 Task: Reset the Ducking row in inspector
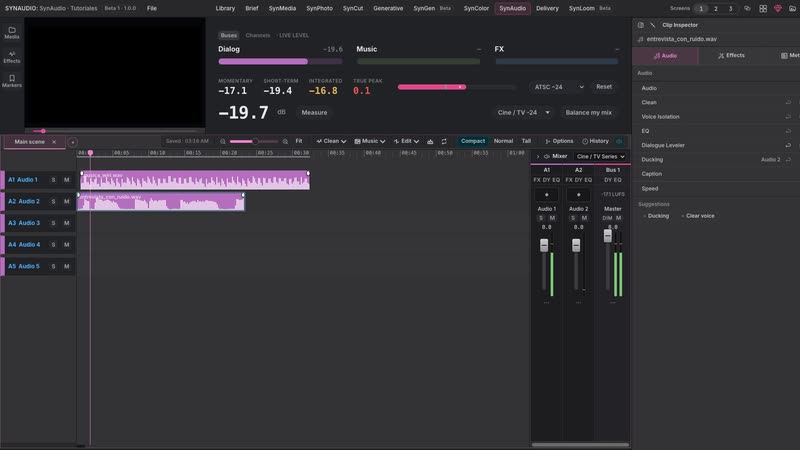[x=788, y=160]
